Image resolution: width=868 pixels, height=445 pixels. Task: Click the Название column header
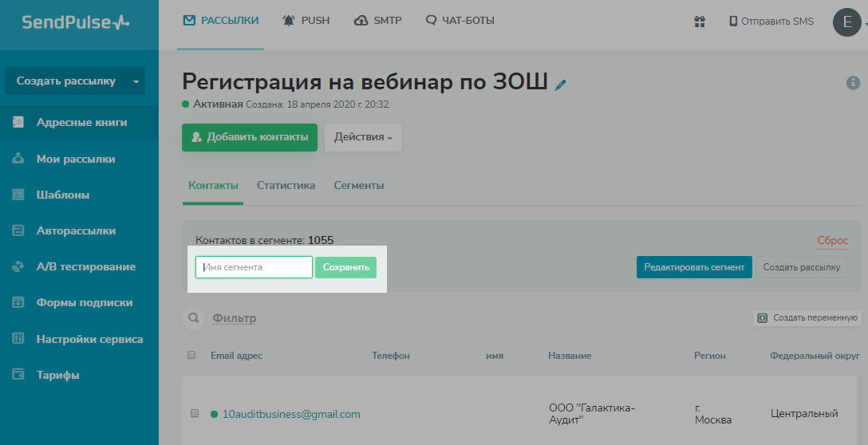(x=570, y=356)
